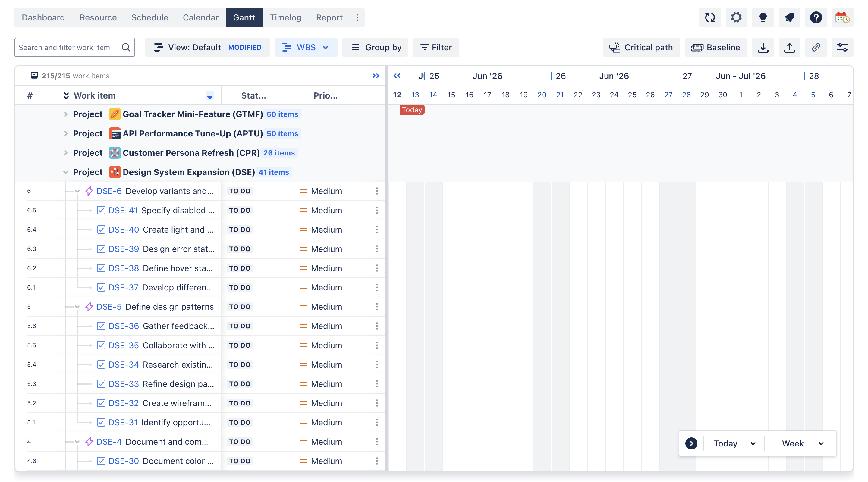Click the task checkbox icon for DSE-34

[x=101, y=365]
